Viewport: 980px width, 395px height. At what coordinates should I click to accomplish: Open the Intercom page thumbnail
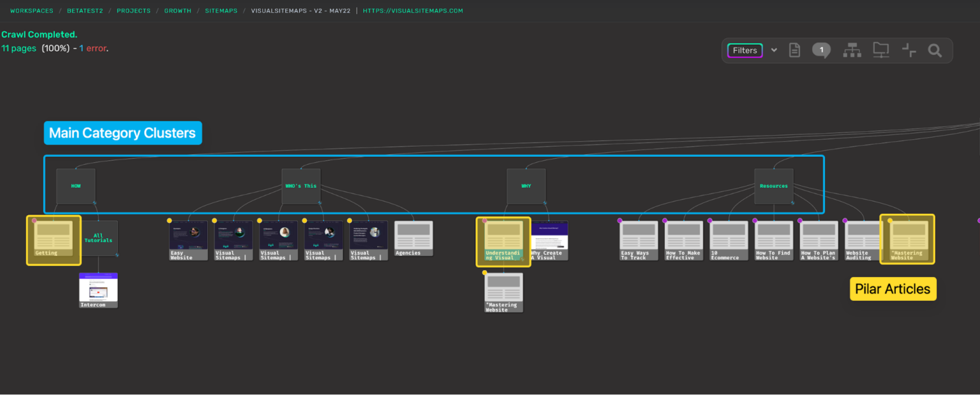coord(98,290)
